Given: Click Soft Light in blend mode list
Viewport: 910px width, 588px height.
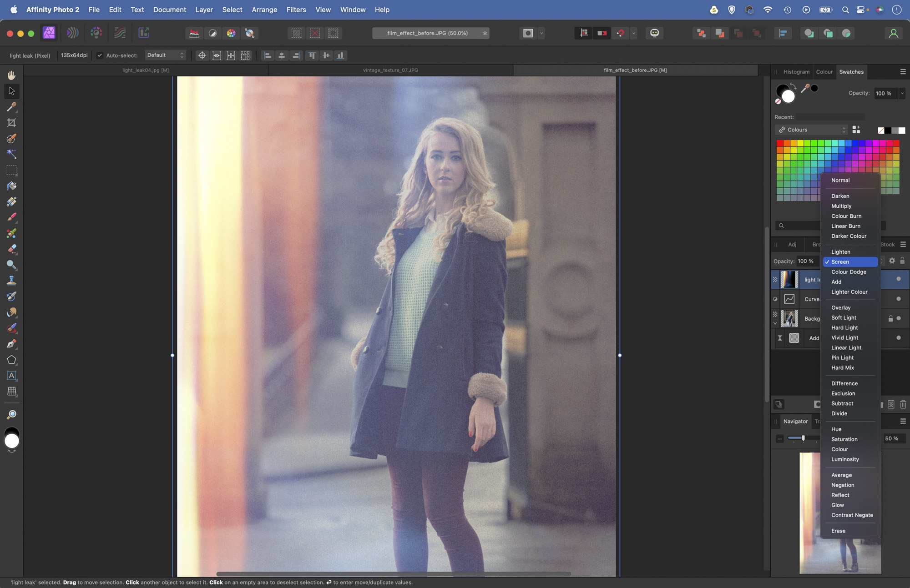Looking at the screenshot, I should 844,317.
